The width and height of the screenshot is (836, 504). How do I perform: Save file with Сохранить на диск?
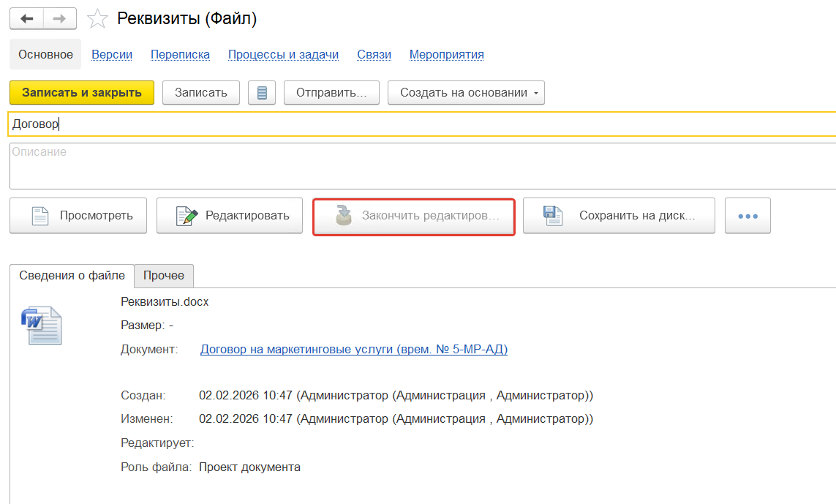[x=619, y=215]
